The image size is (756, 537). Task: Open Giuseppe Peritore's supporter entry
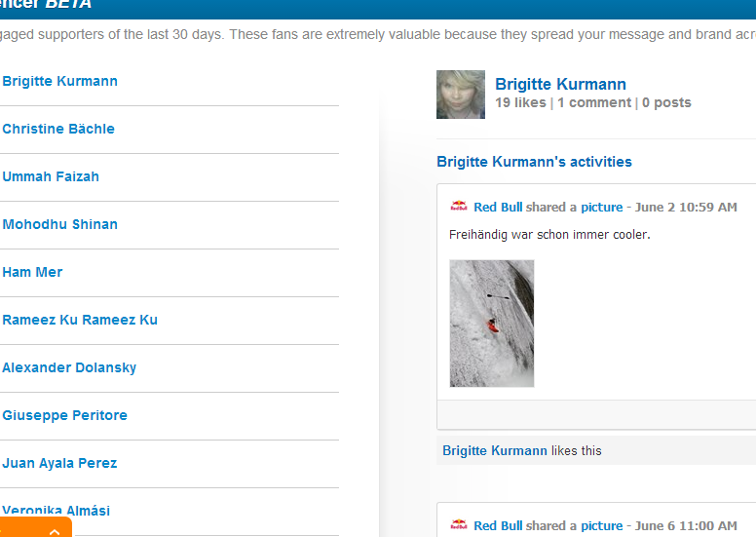[x=64, y=415]
